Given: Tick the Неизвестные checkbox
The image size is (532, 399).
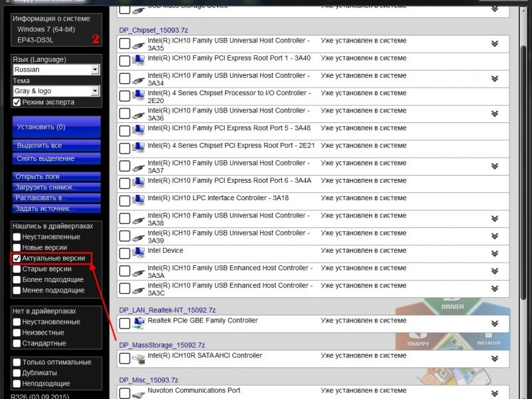Looking at the screenshot, I should 17,332.
